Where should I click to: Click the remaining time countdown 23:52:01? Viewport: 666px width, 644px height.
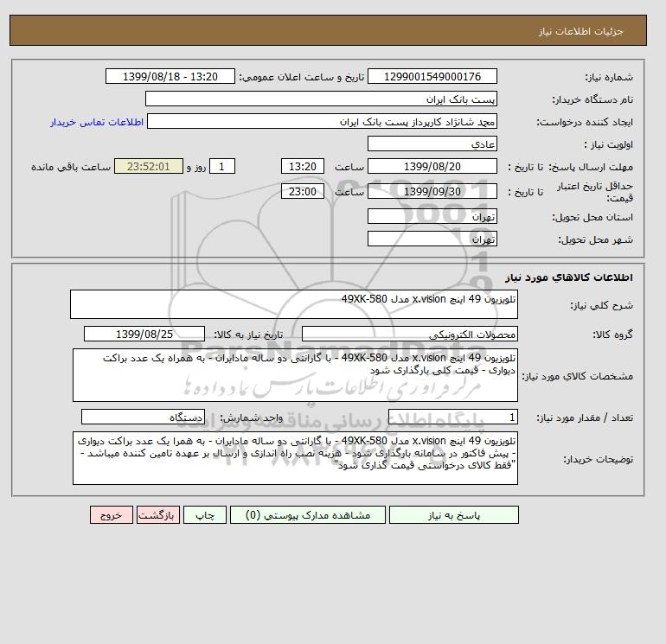[x=148, y=167]
